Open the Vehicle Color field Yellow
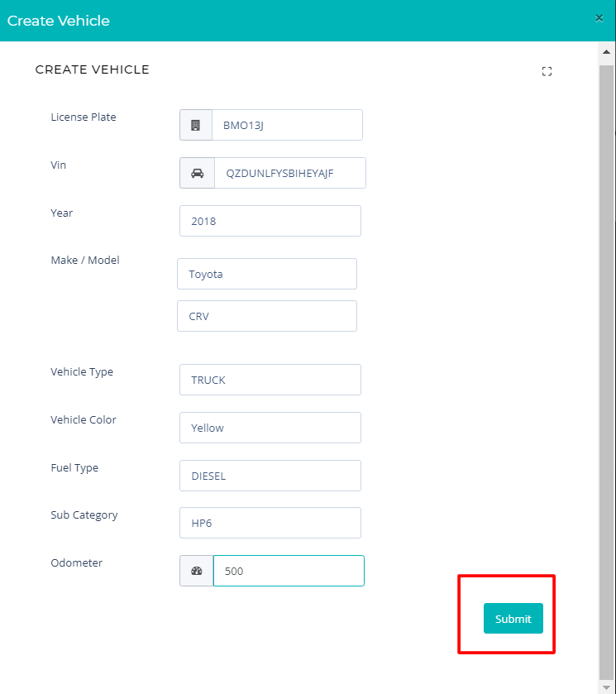This screenshot has height=694, width=616. 270,428
